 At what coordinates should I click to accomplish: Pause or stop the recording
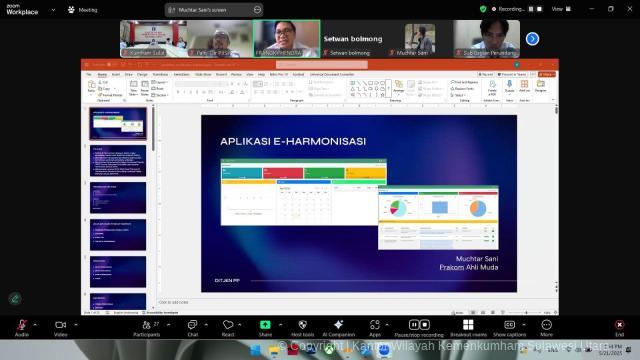click(419, 325)
